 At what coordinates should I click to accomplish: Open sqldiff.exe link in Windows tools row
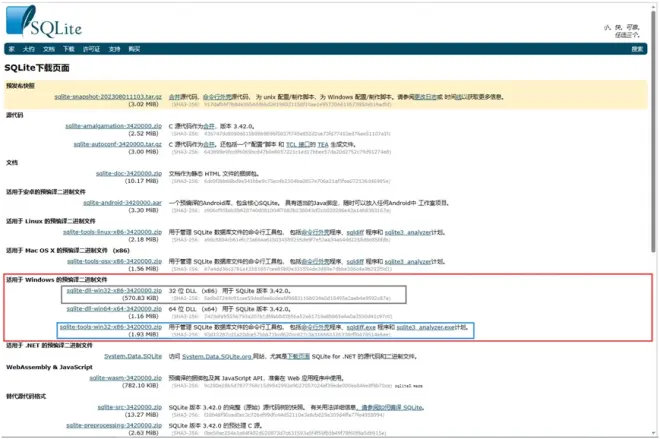tap(361, 327)
